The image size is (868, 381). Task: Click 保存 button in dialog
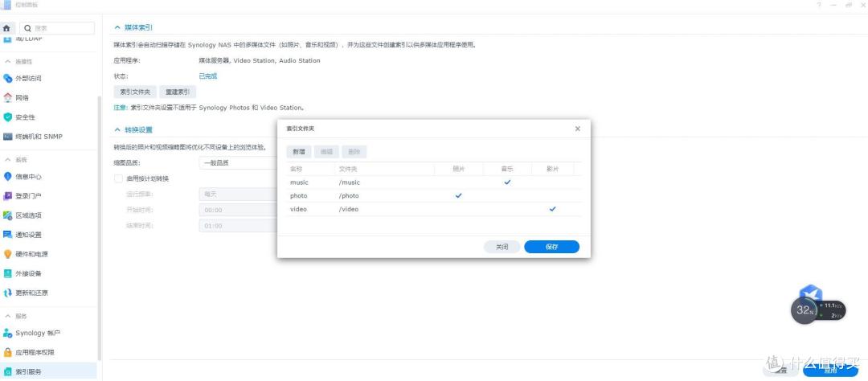552,247
